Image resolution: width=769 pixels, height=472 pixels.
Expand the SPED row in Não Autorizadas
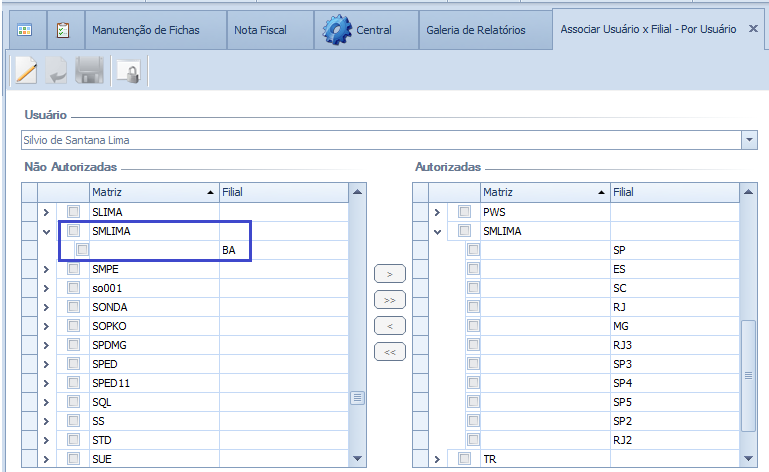click(46, 364)
